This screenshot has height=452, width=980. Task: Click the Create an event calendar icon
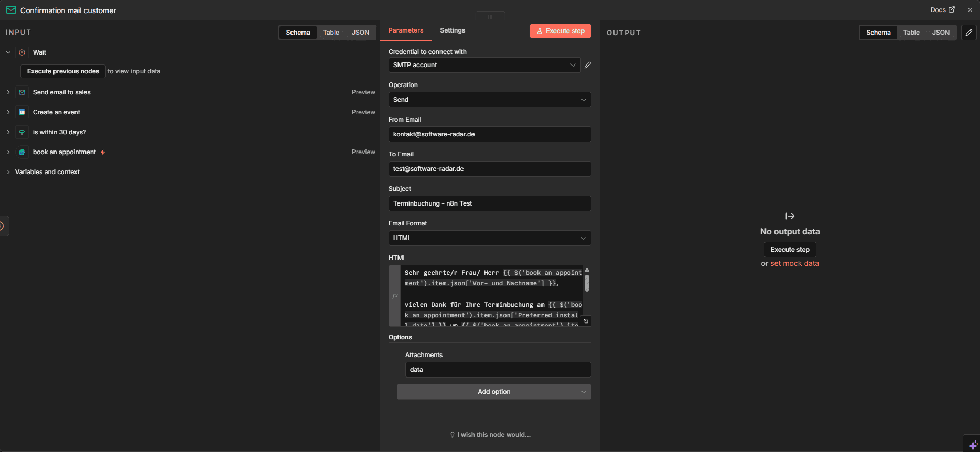(x=22, y=112)
